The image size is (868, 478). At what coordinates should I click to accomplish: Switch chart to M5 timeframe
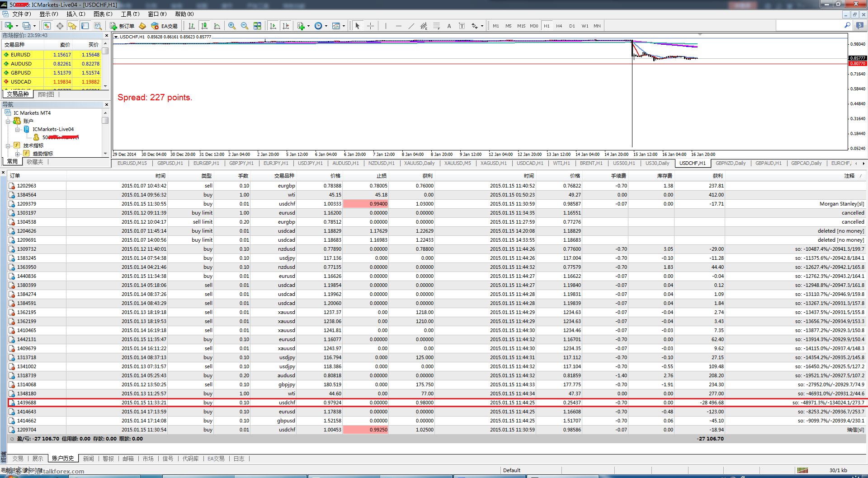click(509, 26)
